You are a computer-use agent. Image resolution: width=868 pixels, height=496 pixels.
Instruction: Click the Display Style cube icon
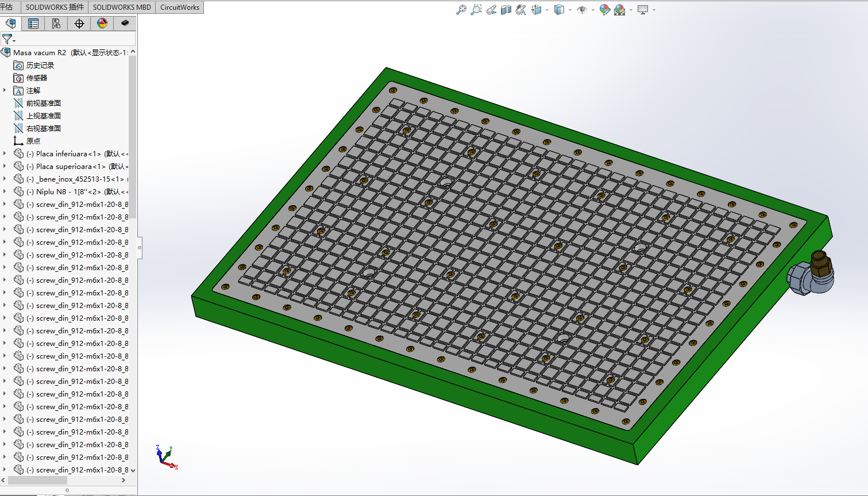click(x=559, y=10)
